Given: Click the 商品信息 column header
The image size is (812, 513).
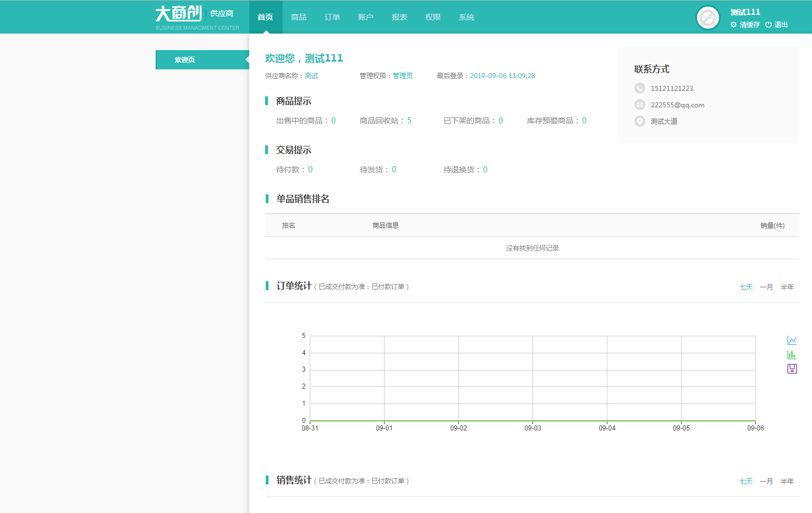Looking at the screenshot, I should tap(386, 226).
